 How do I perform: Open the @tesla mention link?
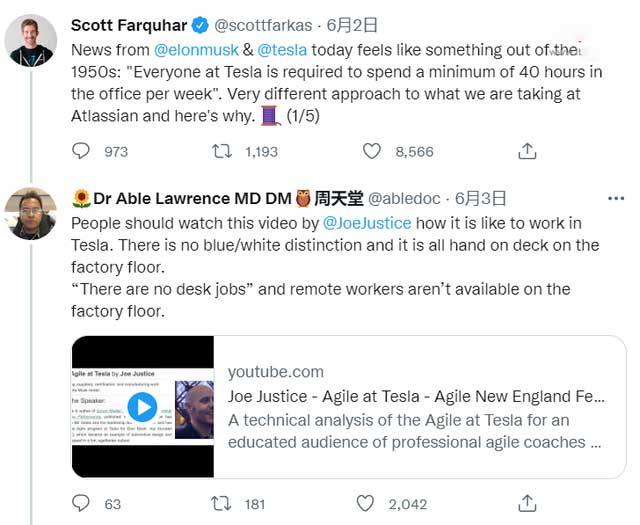click(x=286, y=48)
